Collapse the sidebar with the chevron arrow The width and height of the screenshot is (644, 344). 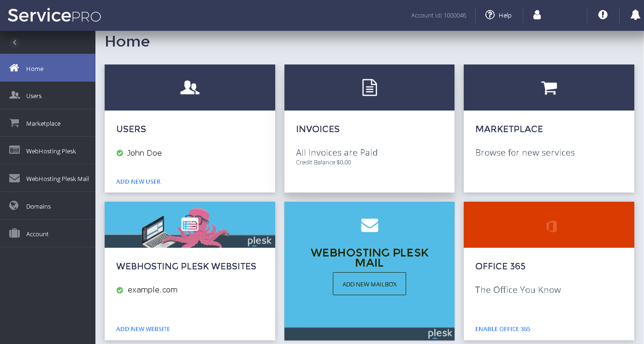point(15,42)
